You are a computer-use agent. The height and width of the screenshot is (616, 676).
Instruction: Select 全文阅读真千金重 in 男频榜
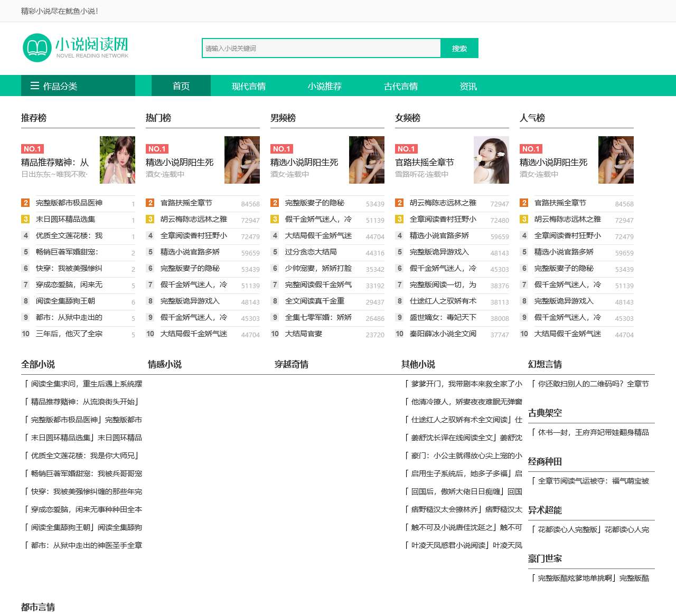tap(315, 301)
